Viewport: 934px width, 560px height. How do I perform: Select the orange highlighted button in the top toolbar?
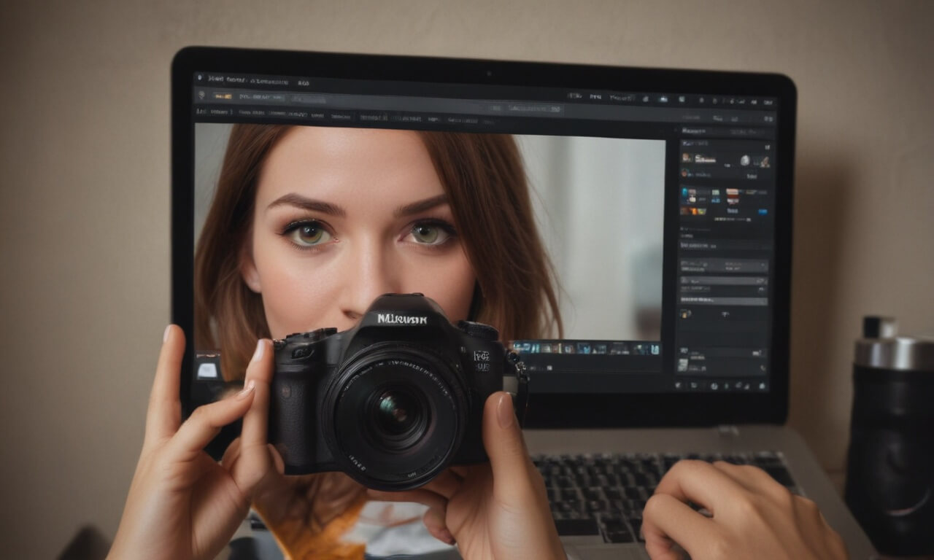tap(223, 96)
